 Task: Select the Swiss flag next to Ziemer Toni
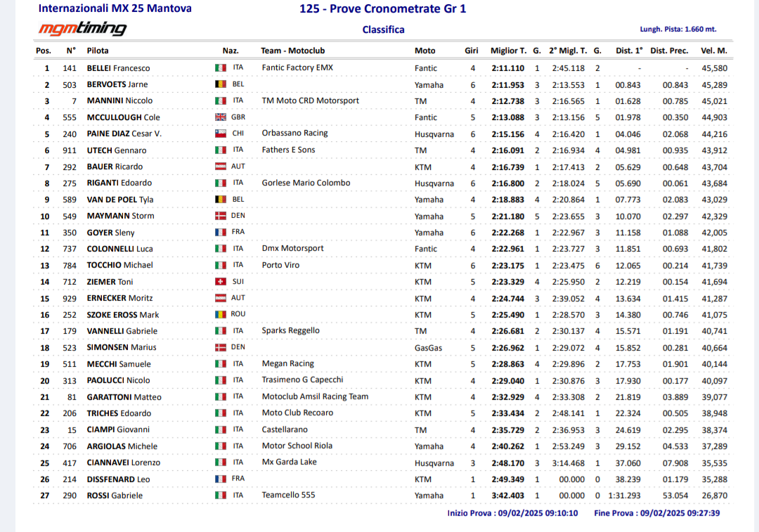[221, 282]
